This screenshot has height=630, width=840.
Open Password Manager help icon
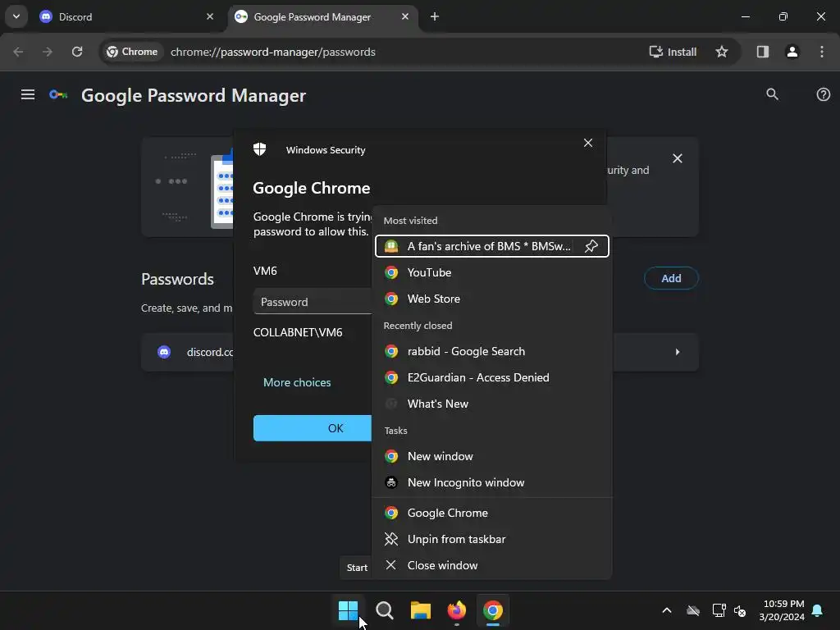pos(823,94)
